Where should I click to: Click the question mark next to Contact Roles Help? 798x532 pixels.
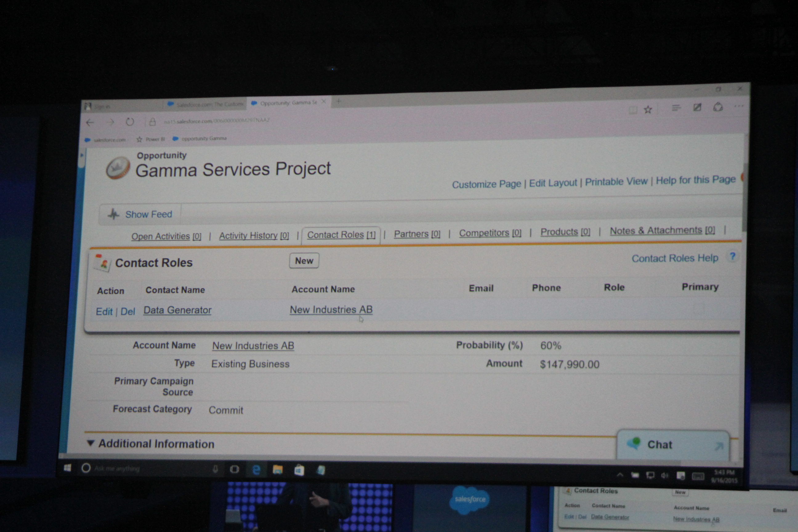[x=732, y=256]
